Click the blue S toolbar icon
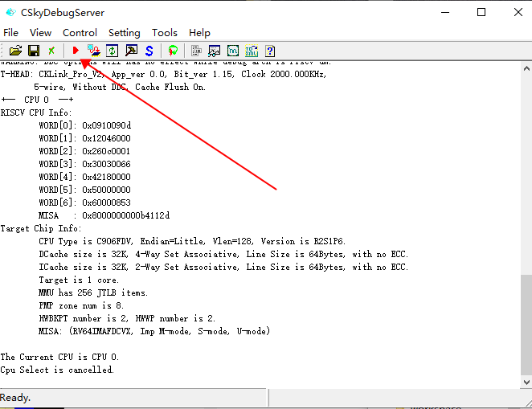532x409 pixels. [x=149, y=51]
